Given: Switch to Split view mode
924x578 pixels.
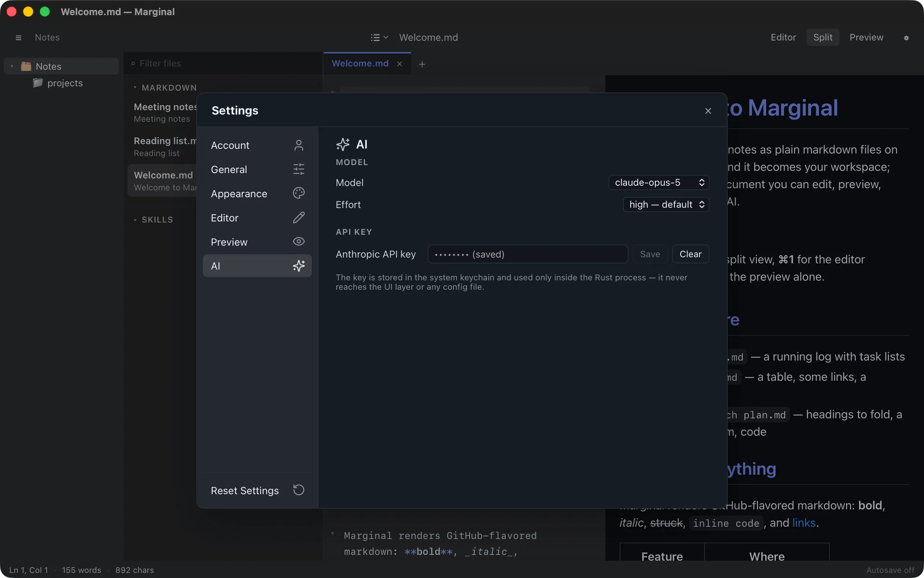Looking at the screenshot, I should click(823, 38).
